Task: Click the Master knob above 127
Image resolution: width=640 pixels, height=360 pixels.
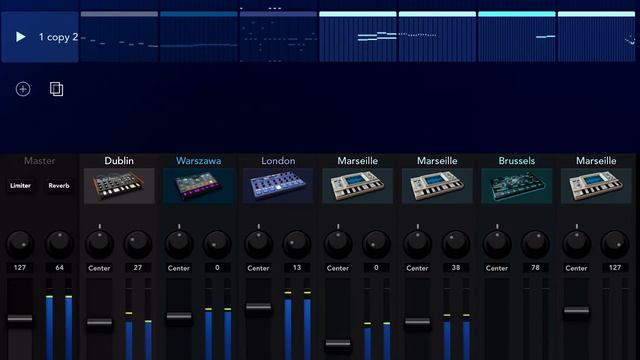Action: (x=20, y=244)
